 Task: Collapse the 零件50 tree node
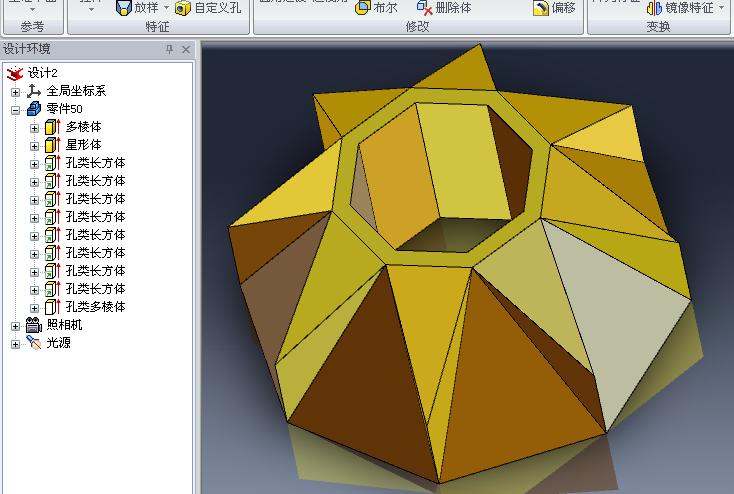[x=16, y=109]
